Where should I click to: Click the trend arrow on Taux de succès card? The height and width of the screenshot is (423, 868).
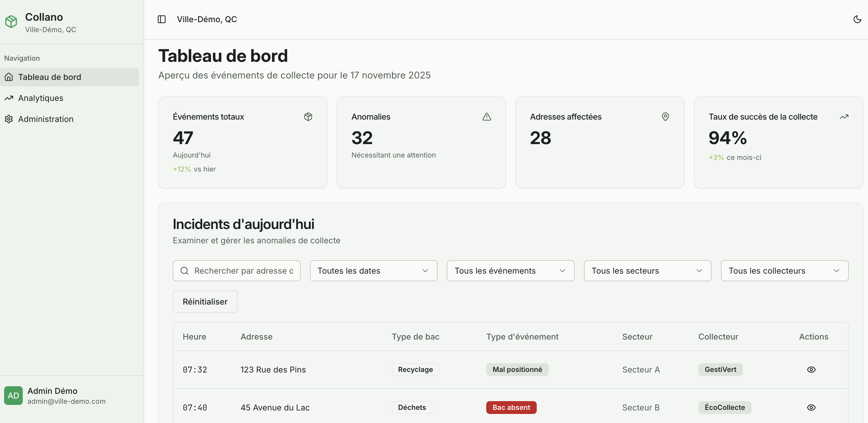click(x=844, y=116)
